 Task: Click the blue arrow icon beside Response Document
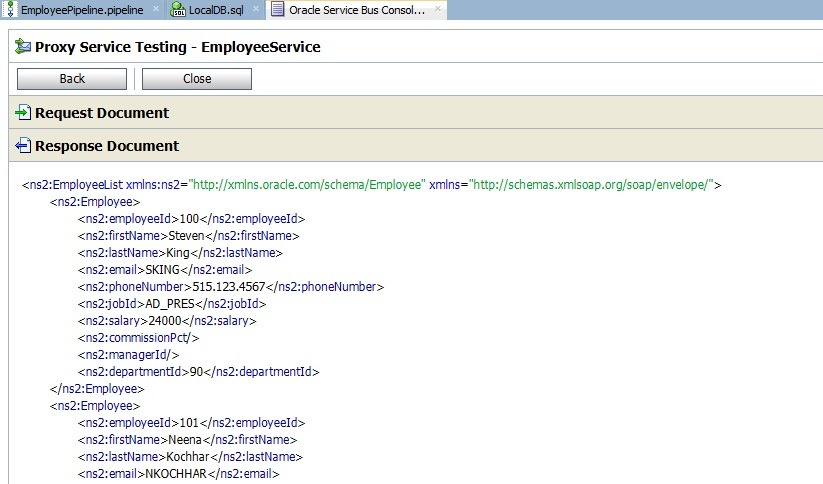[x=23, y=146]
